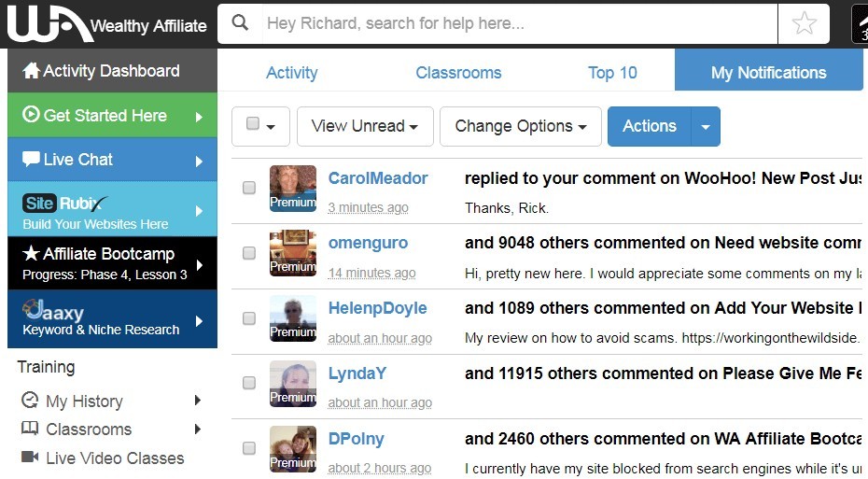Open the Actions split-button arrow

point(706,126)
